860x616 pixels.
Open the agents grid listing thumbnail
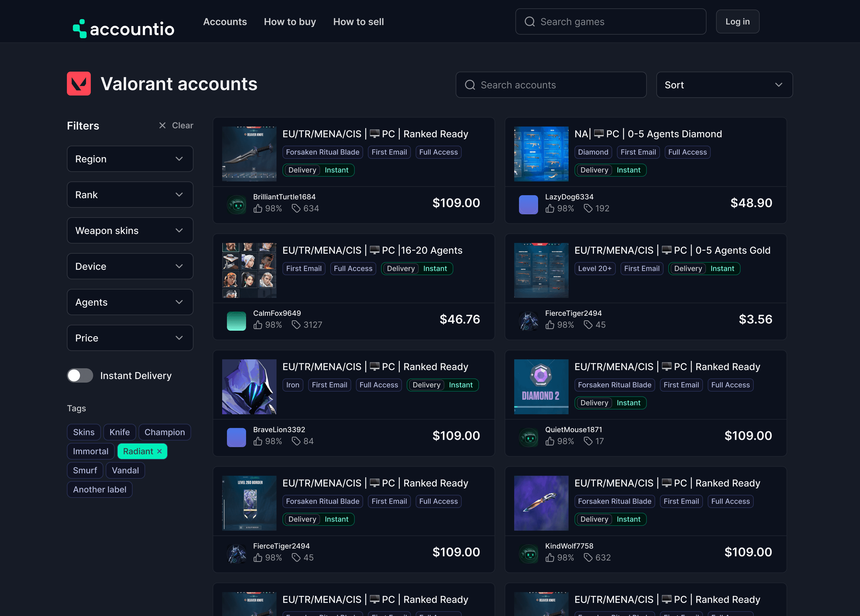[249, 270]
